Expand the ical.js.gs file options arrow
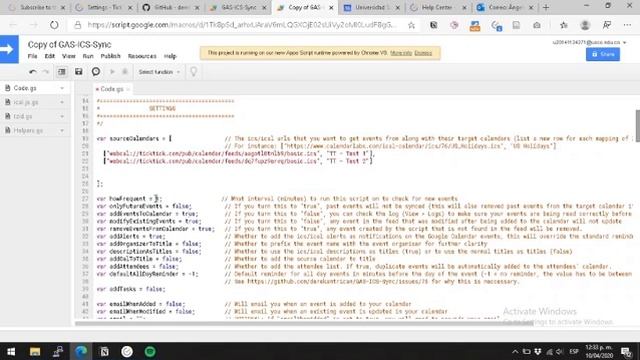 coord(62,102)
